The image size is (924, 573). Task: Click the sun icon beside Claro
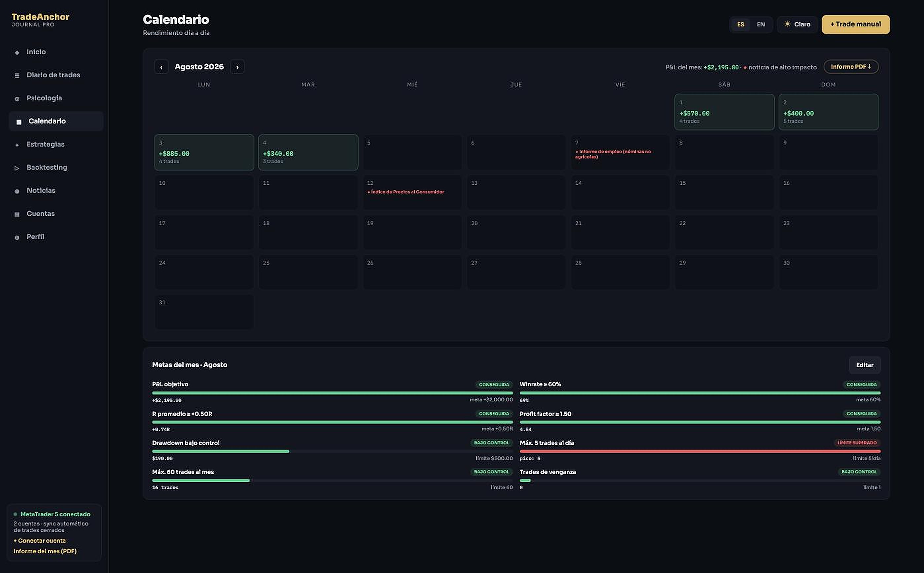pyautogui.click(x=787, y=24)
